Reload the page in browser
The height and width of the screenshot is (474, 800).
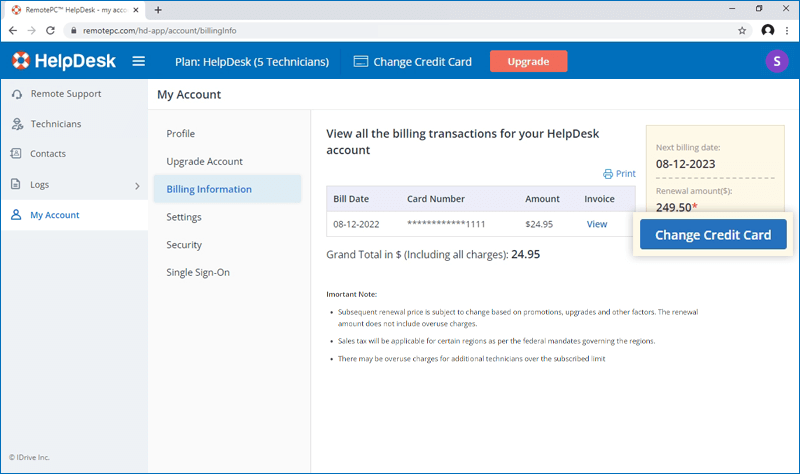click(53, 31)
